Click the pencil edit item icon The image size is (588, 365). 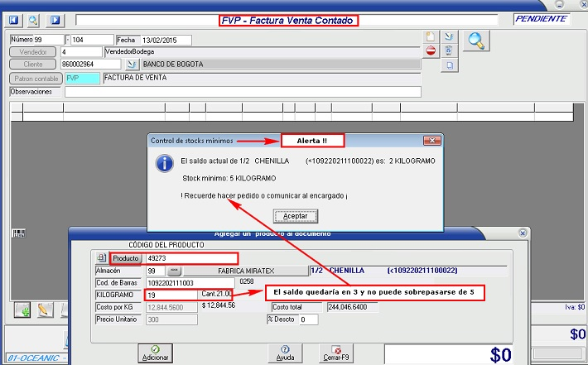tap(44, 310)
